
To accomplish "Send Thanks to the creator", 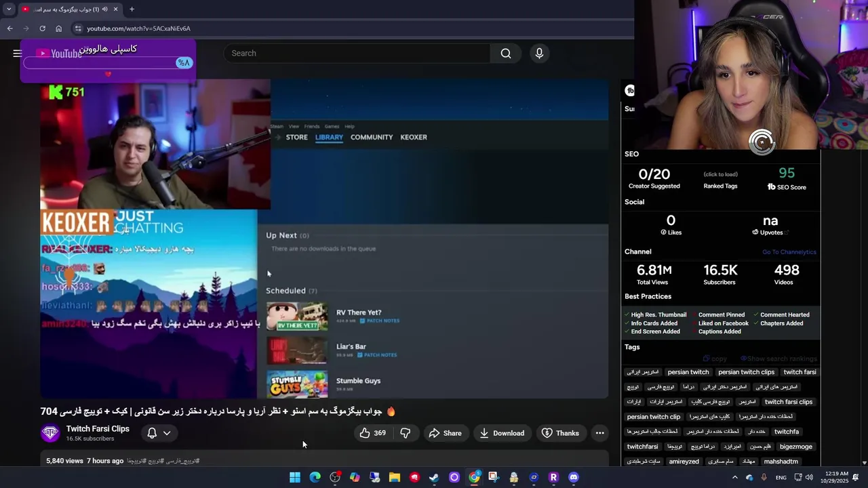I will (x=560, y=433).
